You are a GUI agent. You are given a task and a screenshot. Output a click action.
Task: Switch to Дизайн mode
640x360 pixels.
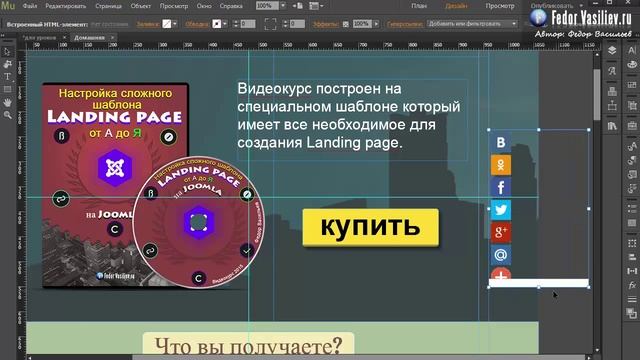click(456, 6)
